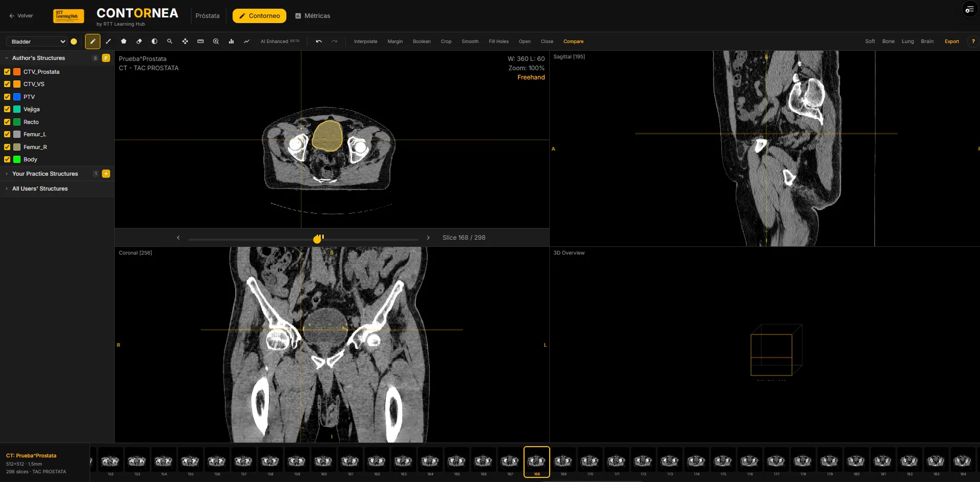
Task: Pick the ruler measurement tool
Action: point(200,41)
